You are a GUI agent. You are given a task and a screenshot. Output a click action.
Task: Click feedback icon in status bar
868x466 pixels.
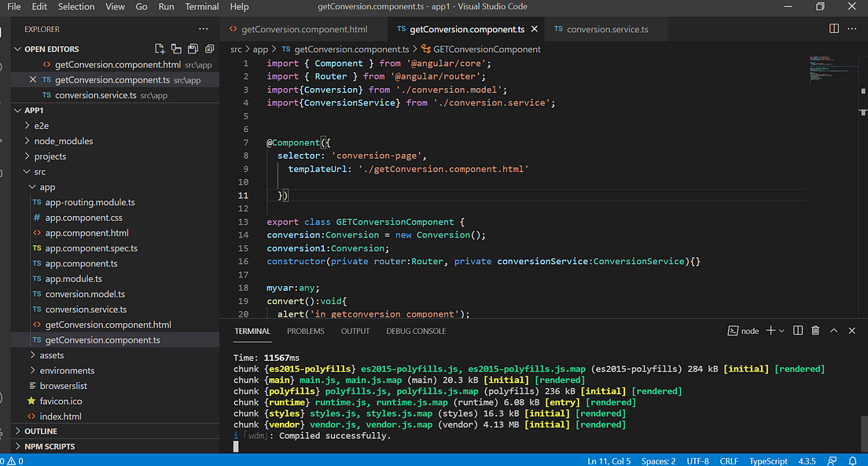[832, 461]
